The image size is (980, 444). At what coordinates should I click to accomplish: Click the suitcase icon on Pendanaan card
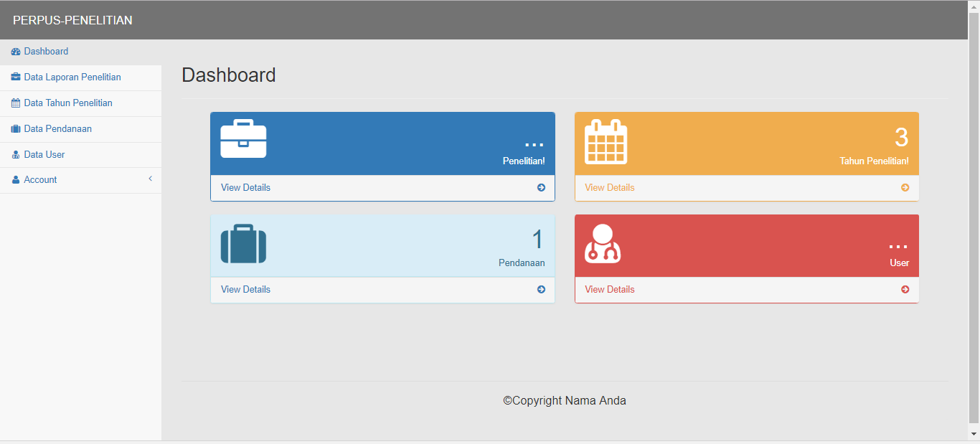pyautogui.click(x=243, y=244)
